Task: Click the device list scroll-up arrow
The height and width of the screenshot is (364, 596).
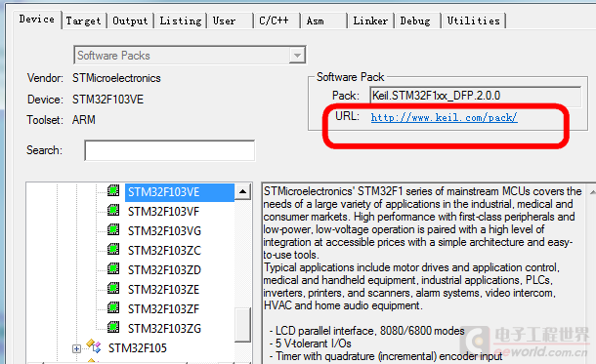Action: coord(242,191)
